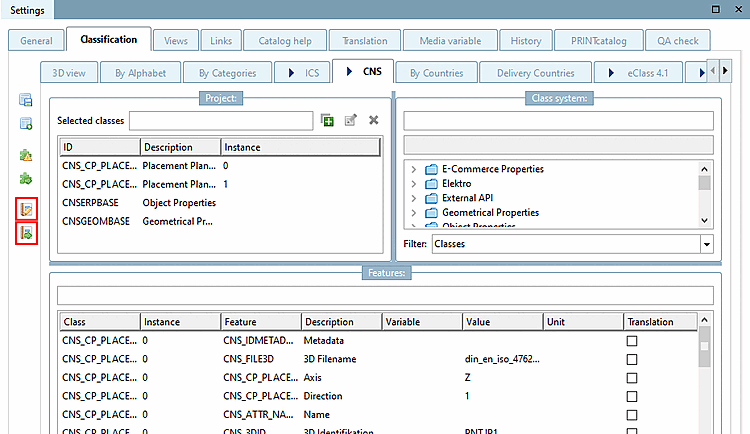Select the By Countries sub-tab

pyautogui.click(x=437, y=73)
